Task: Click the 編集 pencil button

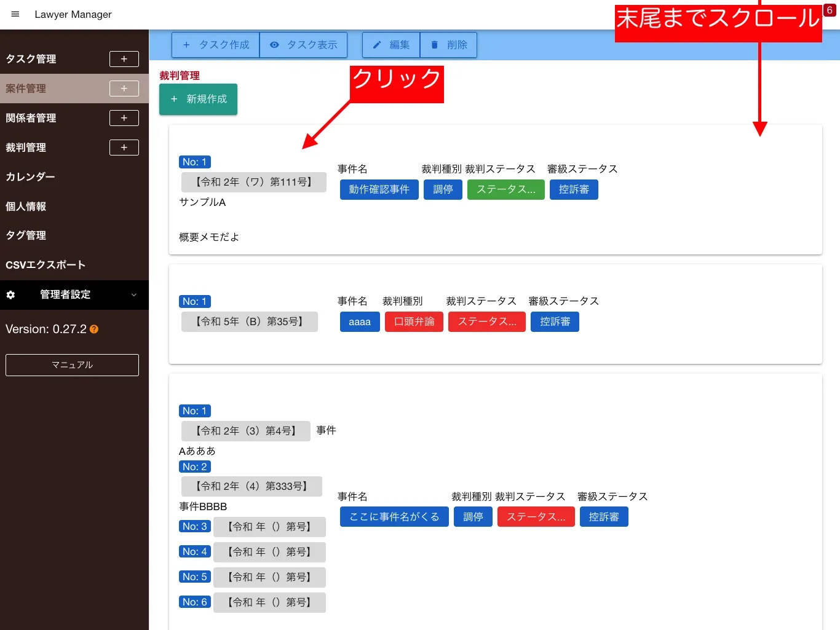Action: click(x=391, y=45)
